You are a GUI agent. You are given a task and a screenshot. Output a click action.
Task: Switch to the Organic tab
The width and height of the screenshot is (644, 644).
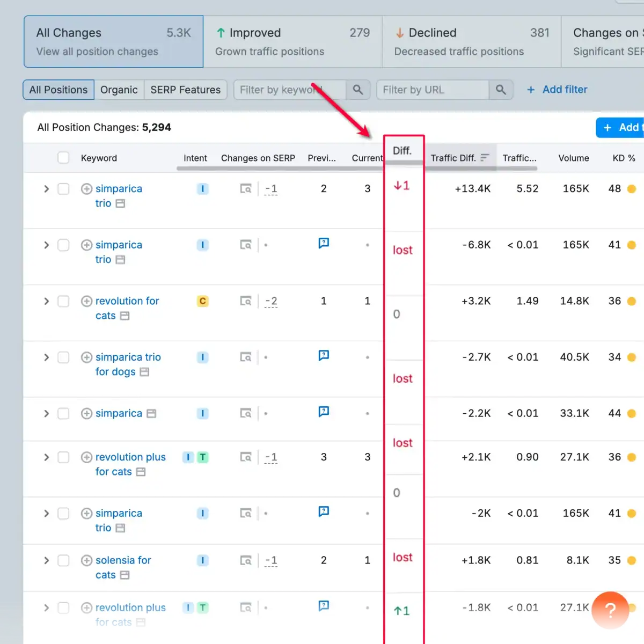tap(119, 90)
